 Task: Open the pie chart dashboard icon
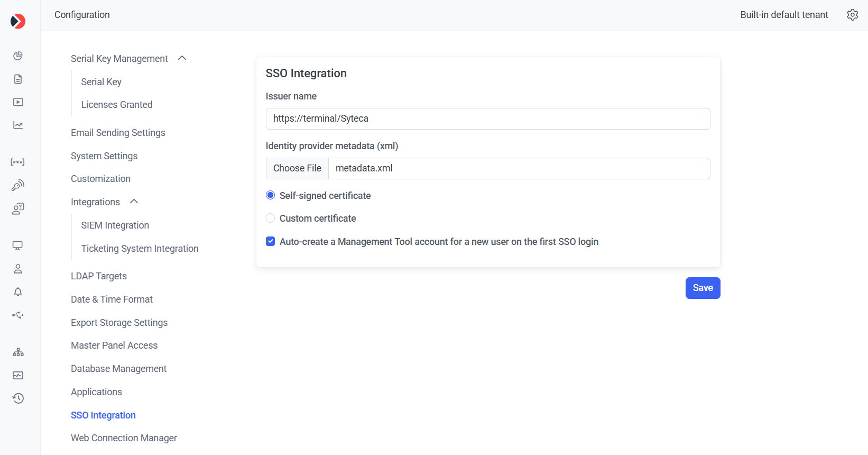pos(18,56)
